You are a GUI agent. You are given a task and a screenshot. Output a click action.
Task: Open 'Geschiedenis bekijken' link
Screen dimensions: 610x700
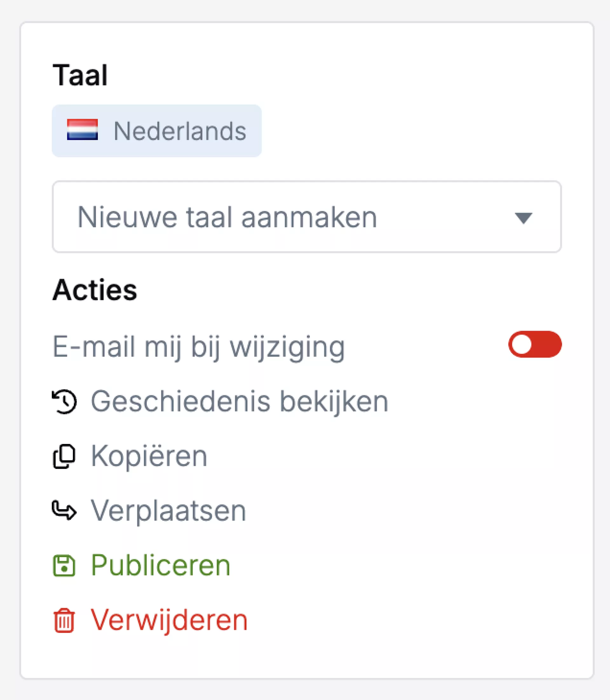tap(239, 401)
